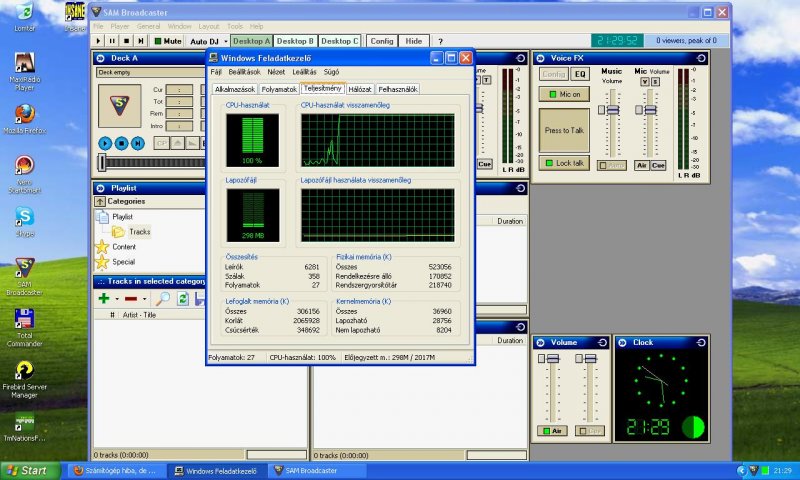
Task: Click the Hide button in the SAM toolbar
Action: click(413, 41)
